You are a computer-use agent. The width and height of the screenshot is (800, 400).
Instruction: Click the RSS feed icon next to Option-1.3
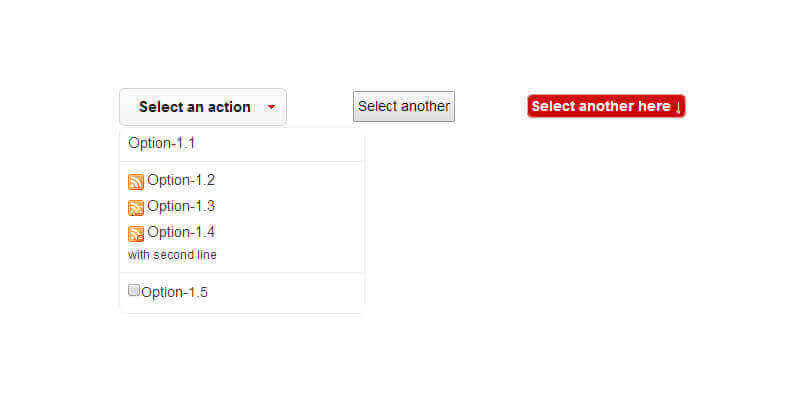[x=136, y=208]
